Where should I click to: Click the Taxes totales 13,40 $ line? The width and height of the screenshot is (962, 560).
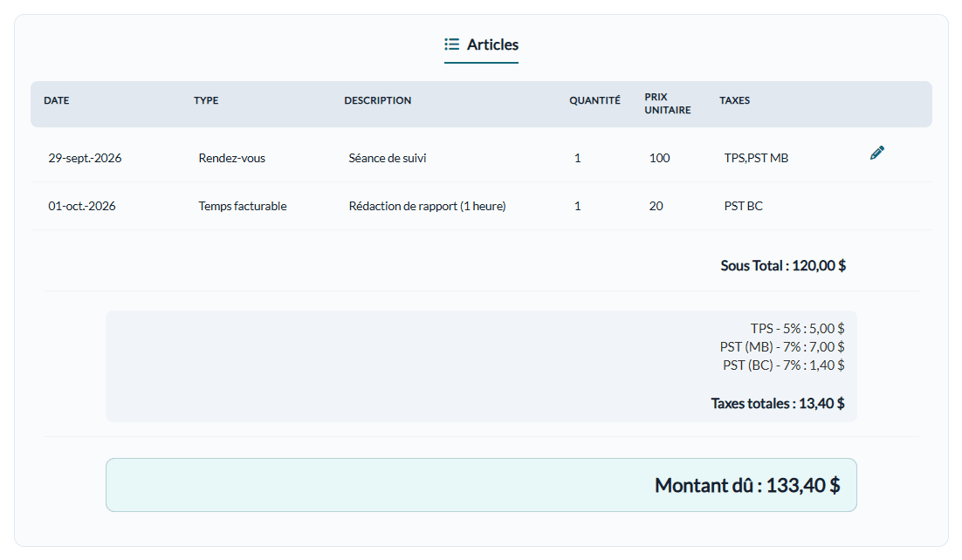777,404
